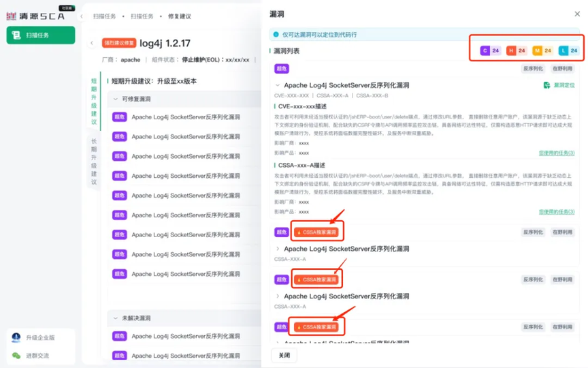
Task: Click the log4j 1.2.17 component title
Action: pyautogui.click(x=165, y=43)
